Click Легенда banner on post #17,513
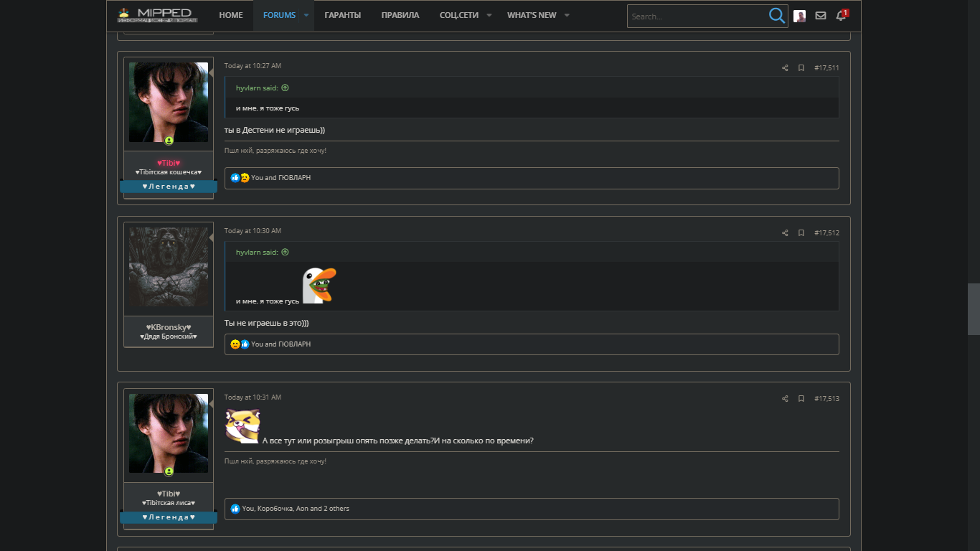Image resolution: width=980 pixels, height=551 pixels. pyautogui.click(x=169, y=517)
